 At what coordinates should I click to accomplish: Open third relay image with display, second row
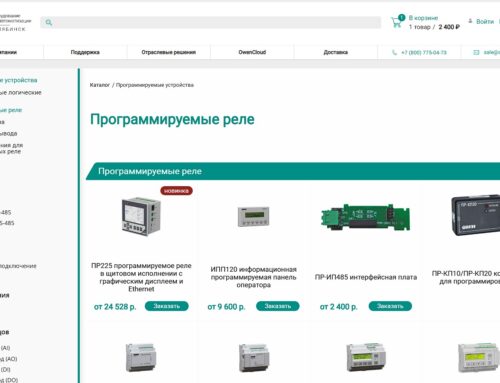click(366, 357)
